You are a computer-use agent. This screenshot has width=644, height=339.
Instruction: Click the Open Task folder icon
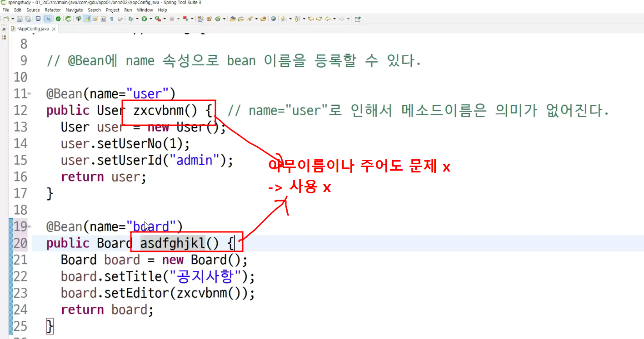pyautogui.click(x=233, y=19)
